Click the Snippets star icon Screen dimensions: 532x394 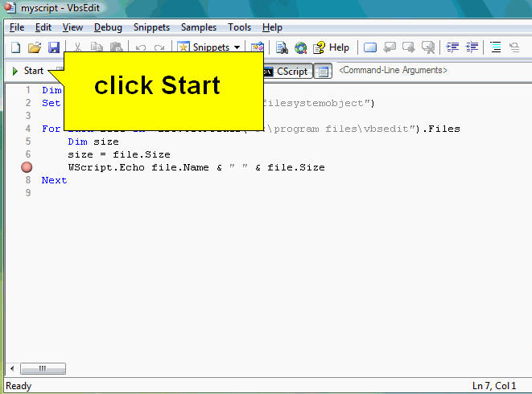184,47
